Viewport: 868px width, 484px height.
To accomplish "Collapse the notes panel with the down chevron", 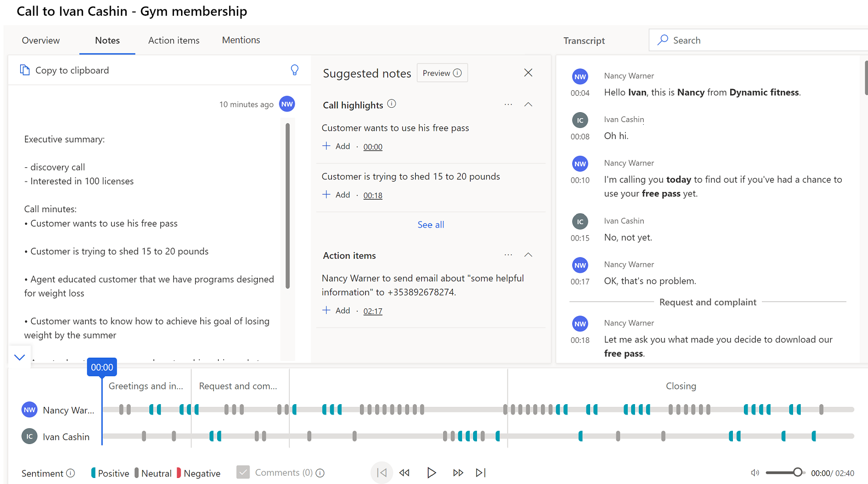I will point(20,357).
